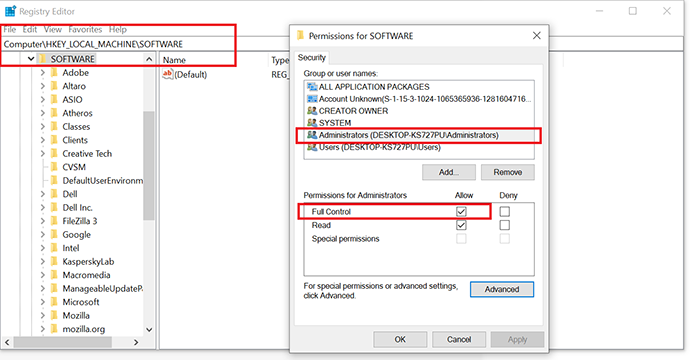Viewport: 700px width, 360px height.
Task: Click the Classes folder icon
Action: [54, 126]
